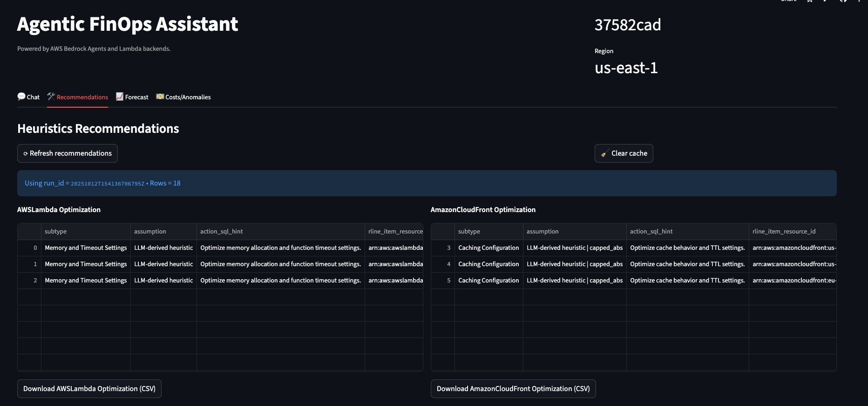
Task: Click 'Optimize cache behavior' hint in row 5
Action: 687,281
